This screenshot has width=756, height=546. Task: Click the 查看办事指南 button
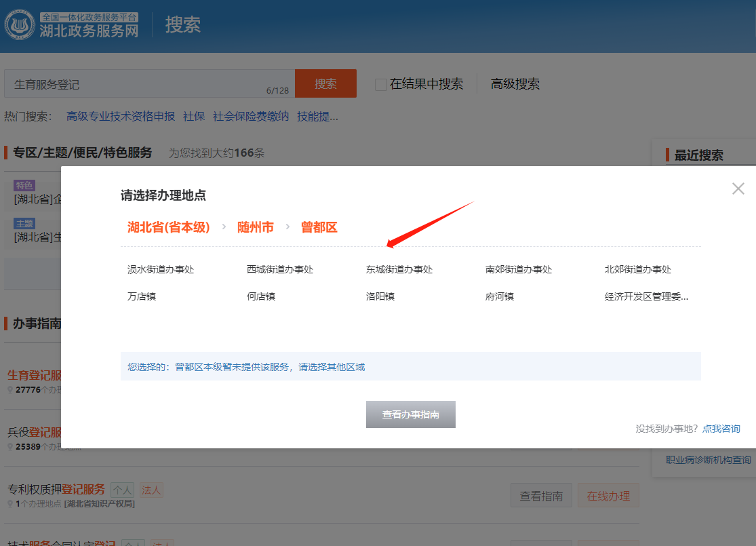(x=411, y=414)
